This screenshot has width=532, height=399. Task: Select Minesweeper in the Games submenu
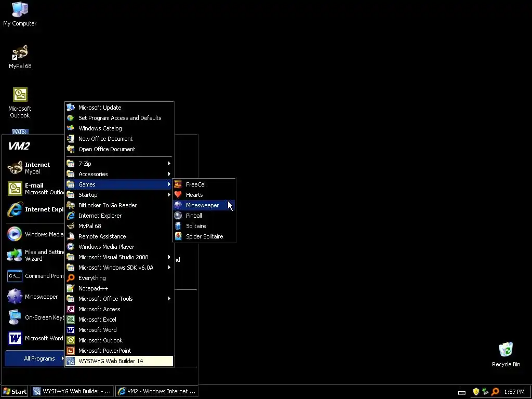[x=204, y=205]
